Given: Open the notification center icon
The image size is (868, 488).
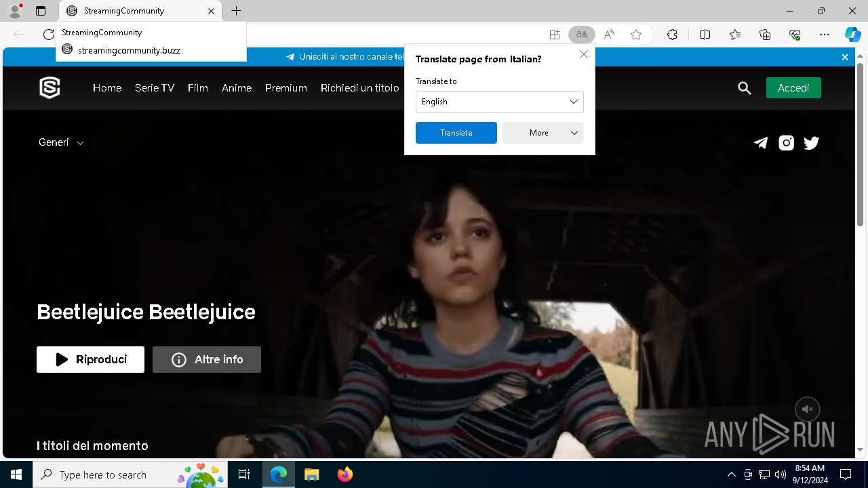Looking at the screenshot, I should (846, 474).
